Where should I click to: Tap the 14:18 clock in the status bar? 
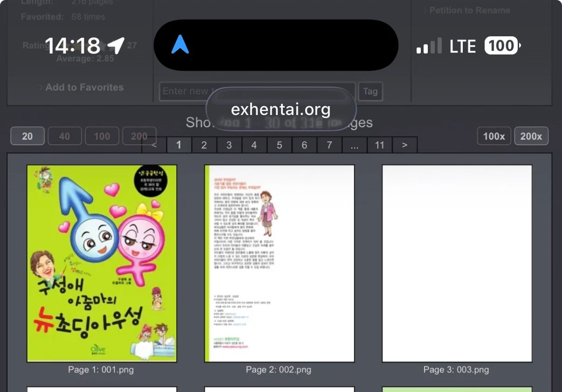pyautogui.click(x=72, y=46)
